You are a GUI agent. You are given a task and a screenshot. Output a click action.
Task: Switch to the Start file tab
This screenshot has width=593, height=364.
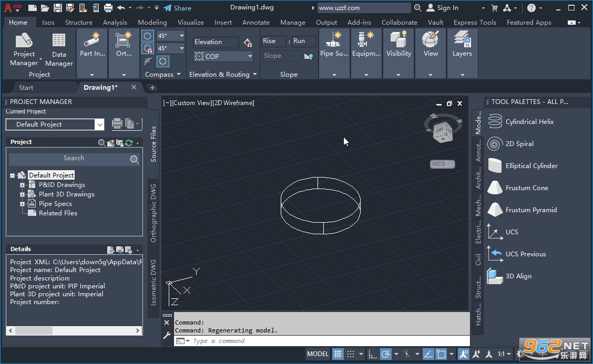[x=26, y=88]
